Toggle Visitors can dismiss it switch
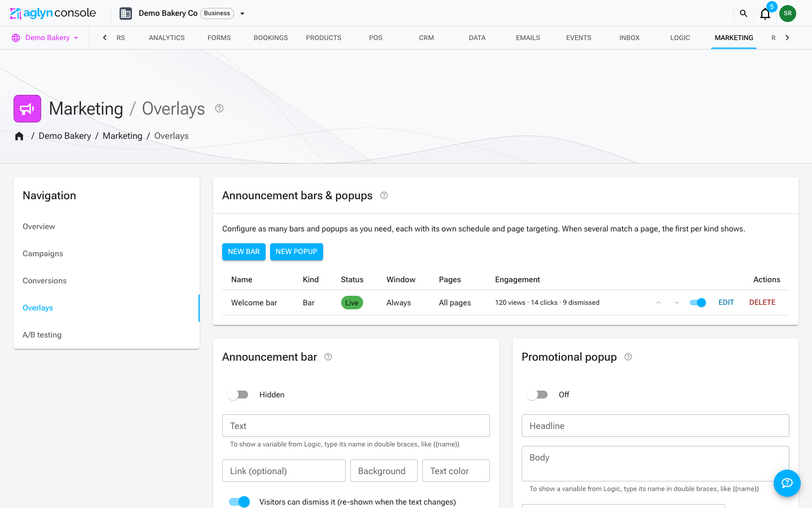This screenshot has height=508, width=812. pos(239,502)
